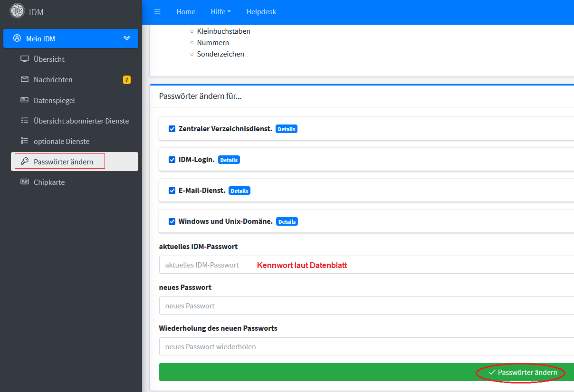Click the IDM logo icon
This screenshot has width=574, height=392.
coord(18,12)
